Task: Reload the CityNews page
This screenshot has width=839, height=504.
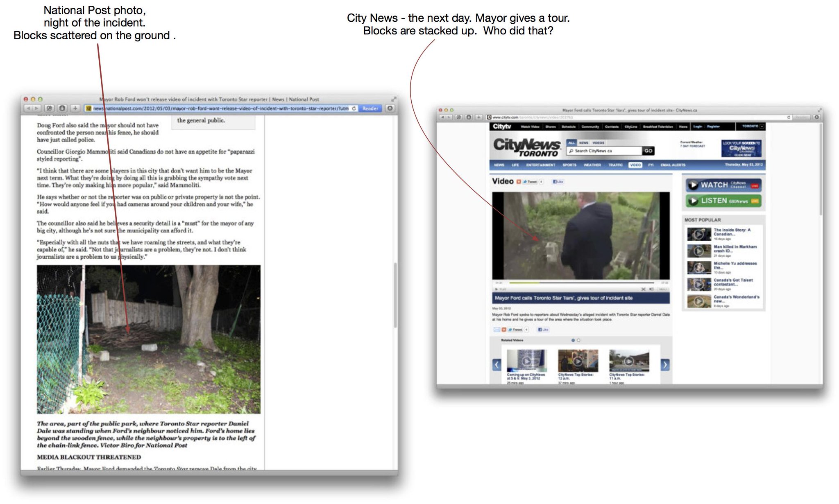Action: [789, 117]
